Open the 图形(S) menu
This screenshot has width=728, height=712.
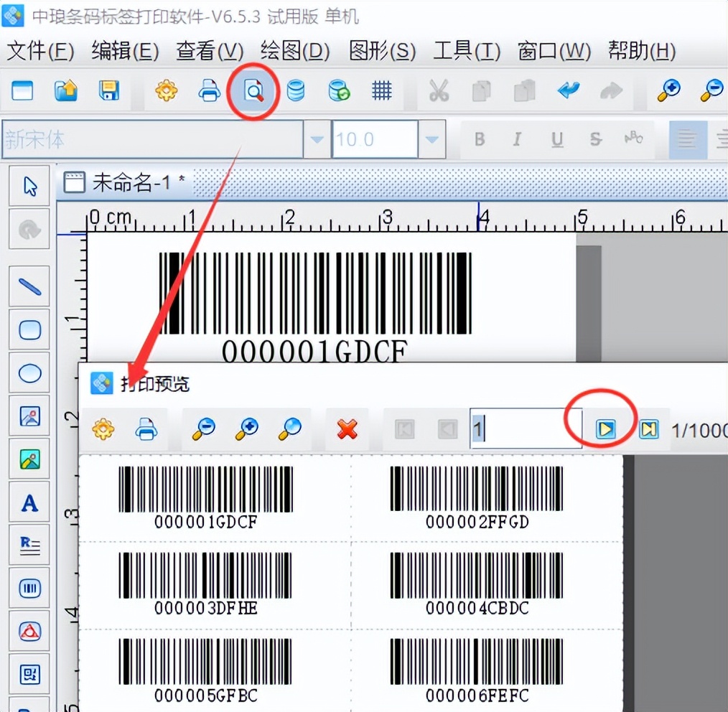[382, 50]
